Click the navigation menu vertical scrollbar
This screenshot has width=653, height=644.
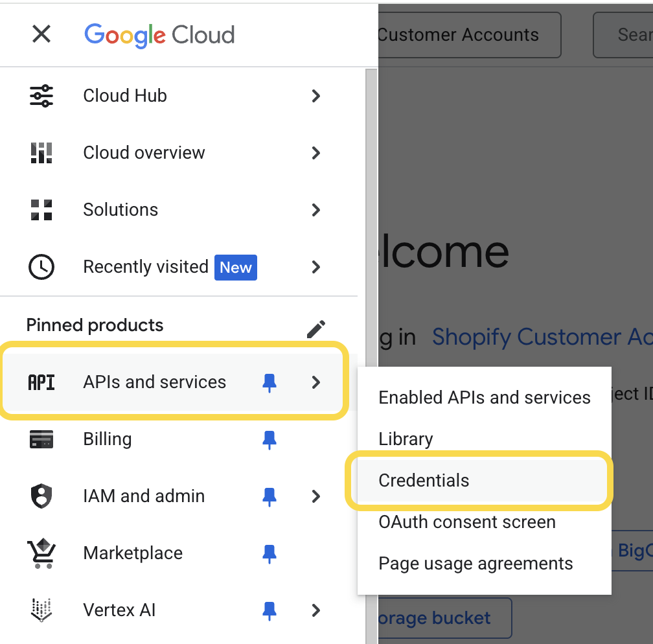click(371, 356)
